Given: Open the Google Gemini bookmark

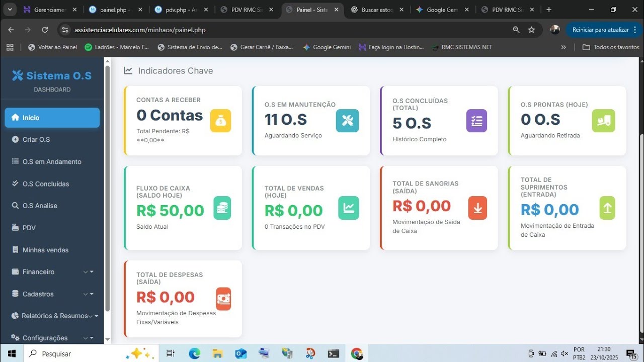Looking at the screenshot, I should [327, 47].
